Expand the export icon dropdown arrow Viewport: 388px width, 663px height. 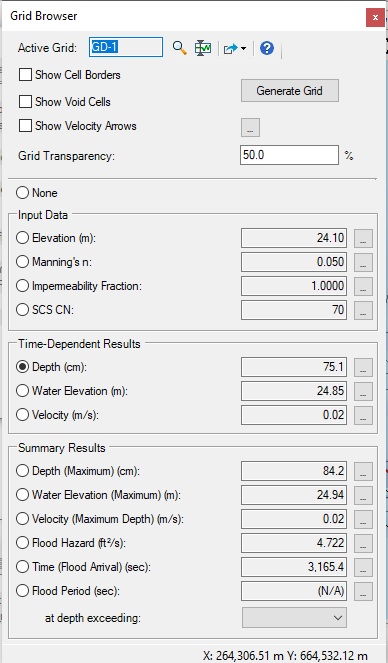pyautogui.click(x=243, y=49)
